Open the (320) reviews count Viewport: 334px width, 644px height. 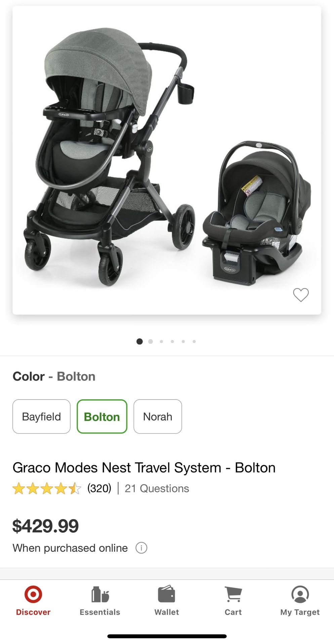point(99,488)
